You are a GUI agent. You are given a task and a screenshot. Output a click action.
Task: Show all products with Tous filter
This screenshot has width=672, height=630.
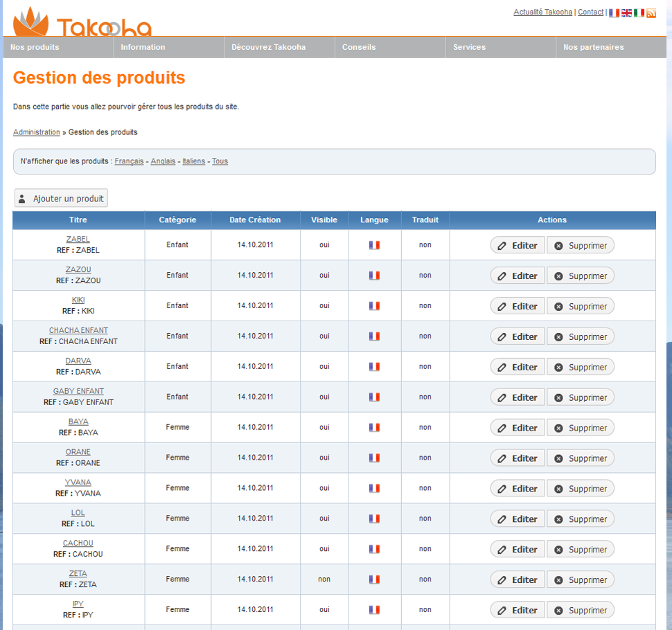click(x=220, y=161)
